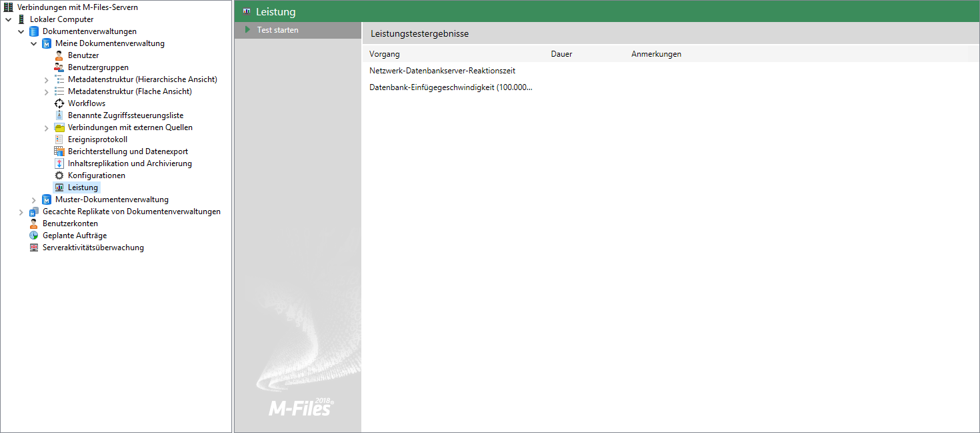Expand Metadatenstruktur (Hierarchische Ansicht) node
The image size is (980, 433).
coord(47,80)
